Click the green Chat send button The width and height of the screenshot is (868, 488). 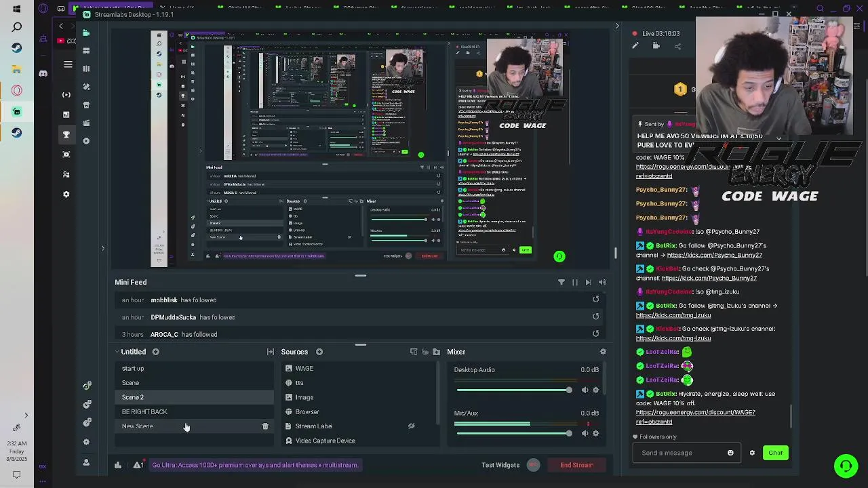[775, 453]
